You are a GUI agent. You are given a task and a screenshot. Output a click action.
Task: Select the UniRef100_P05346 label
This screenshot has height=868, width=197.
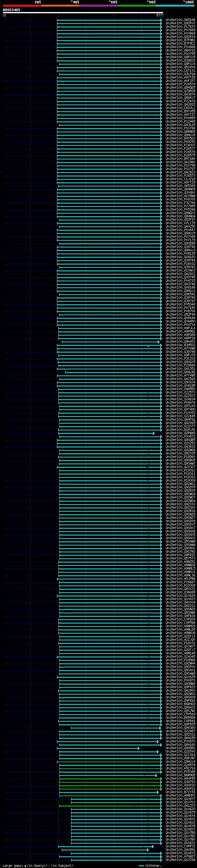(x=180, y=210)
